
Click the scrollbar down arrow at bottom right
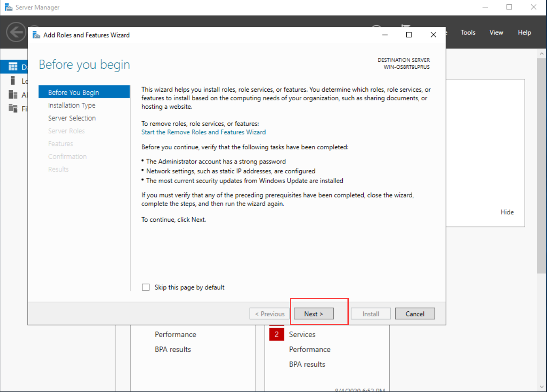(542, 387)
